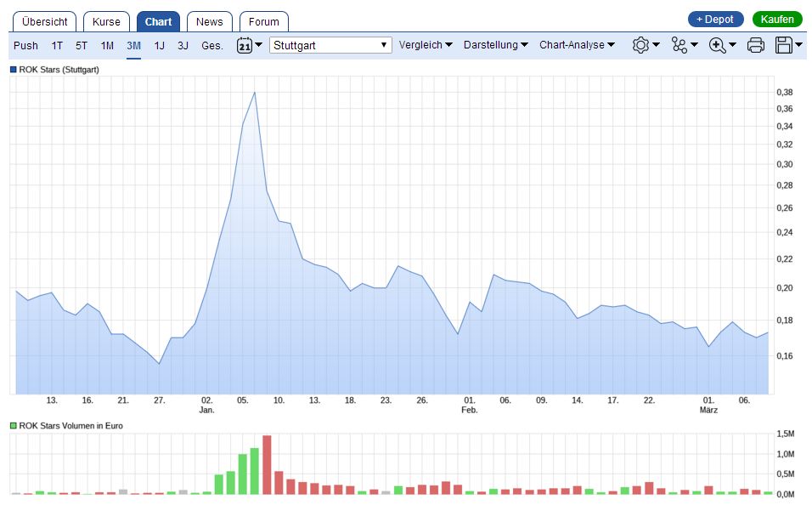Screen dimensions: 812x505
Task: Select the Push timeframe
Action: [25, 46]
